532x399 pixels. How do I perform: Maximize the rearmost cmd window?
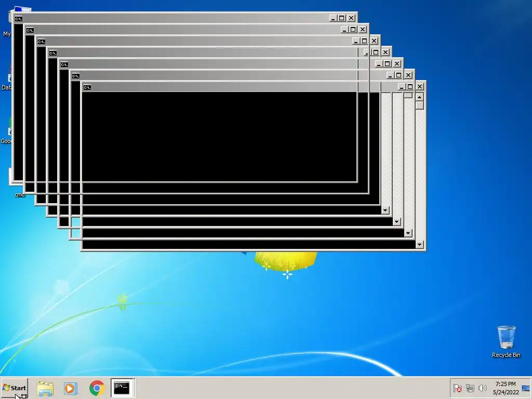342,18
